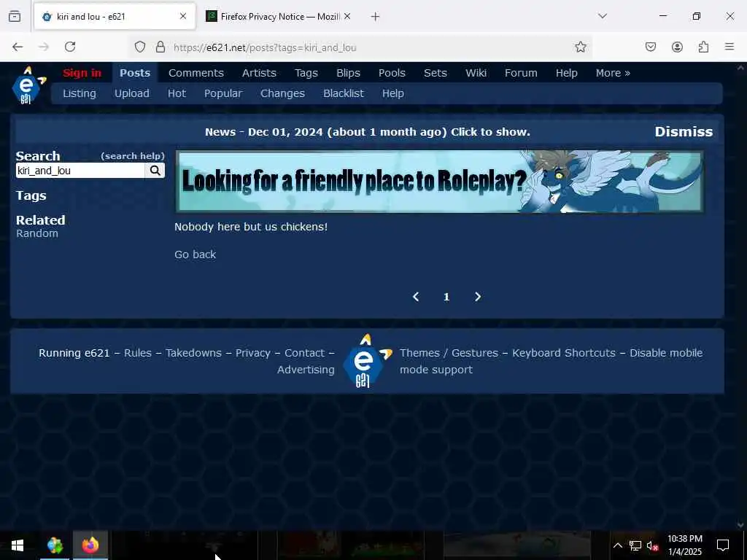Select Hot in the submenu
The image size is (747, 560).
point(177,93)
